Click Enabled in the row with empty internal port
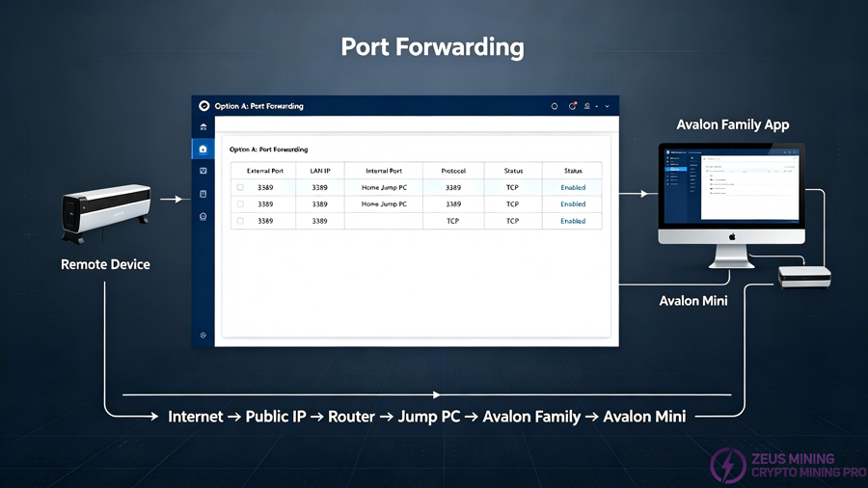The height and width of the screenshot is (488, 868). click(x=573, y=221)
